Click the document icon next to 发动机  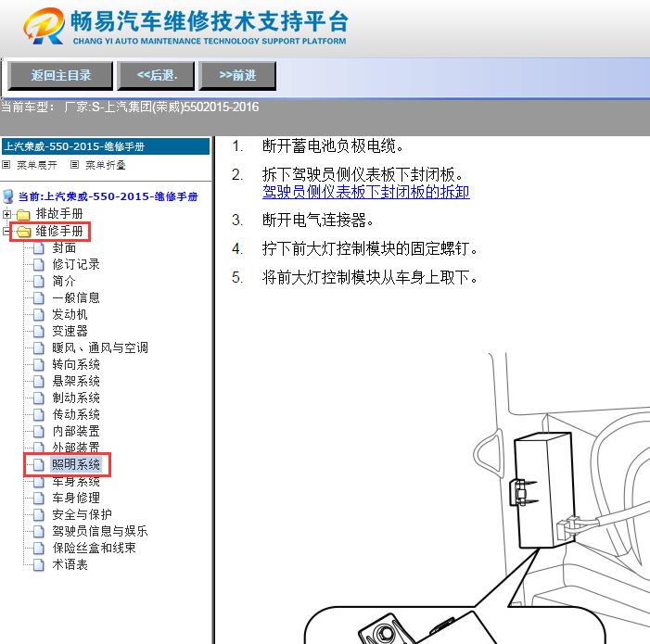pyautogui.click(x=39, y=315)
